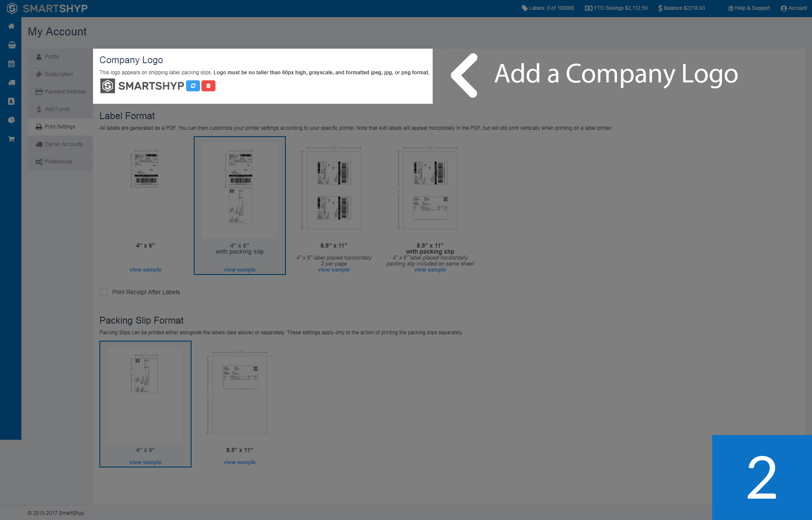Image resolution: width=812 pixels, height=520 pixels.
Task: Click the My Account page title
Action: [x=57, y=32]
